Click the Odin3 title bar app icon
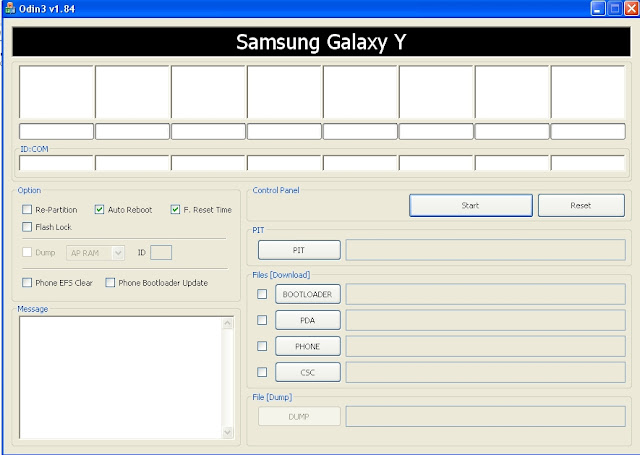Screen dimensions: 640x455 click(10, 8)
